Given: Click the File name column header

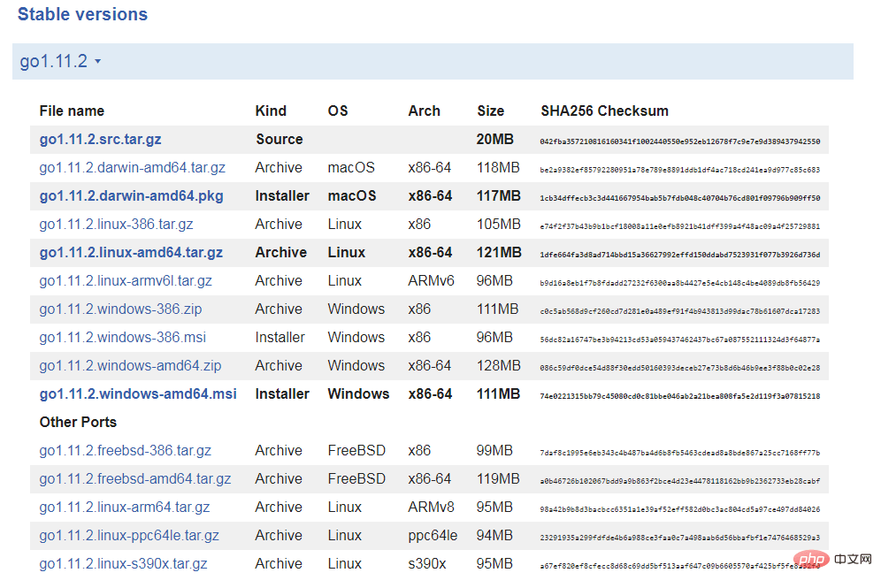Looking at the screenshot, I should [x=72, y=111].
